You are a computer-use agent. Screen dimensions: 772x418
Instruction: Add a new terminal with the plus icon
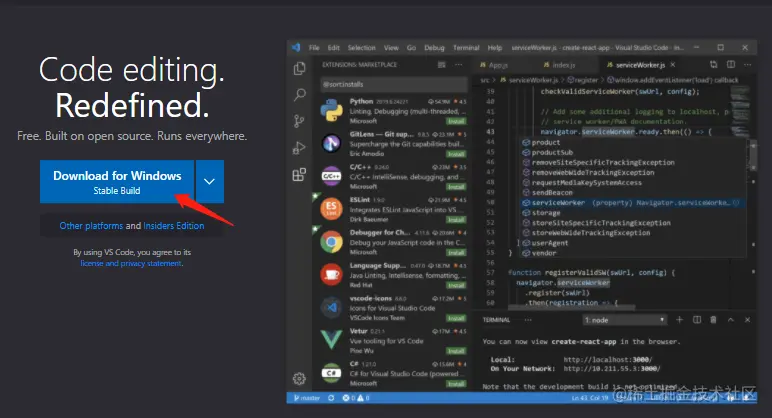tap(679, 320)
